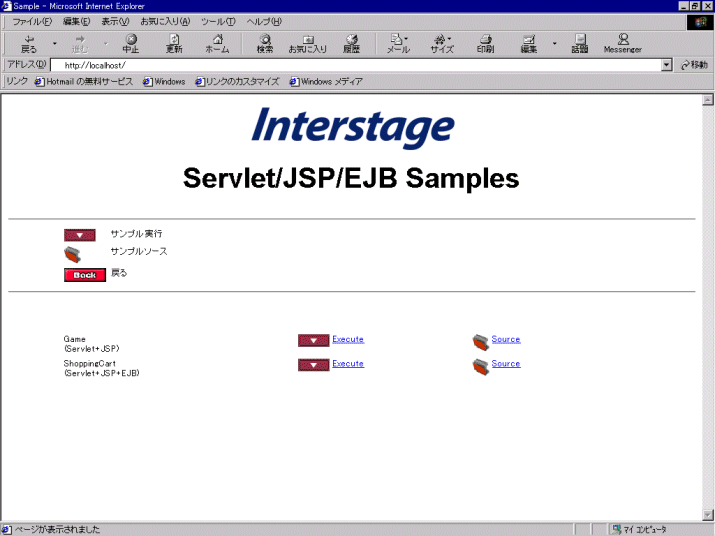Click the Interstage logo image
The image size is (715, 536).
(353, 128)
